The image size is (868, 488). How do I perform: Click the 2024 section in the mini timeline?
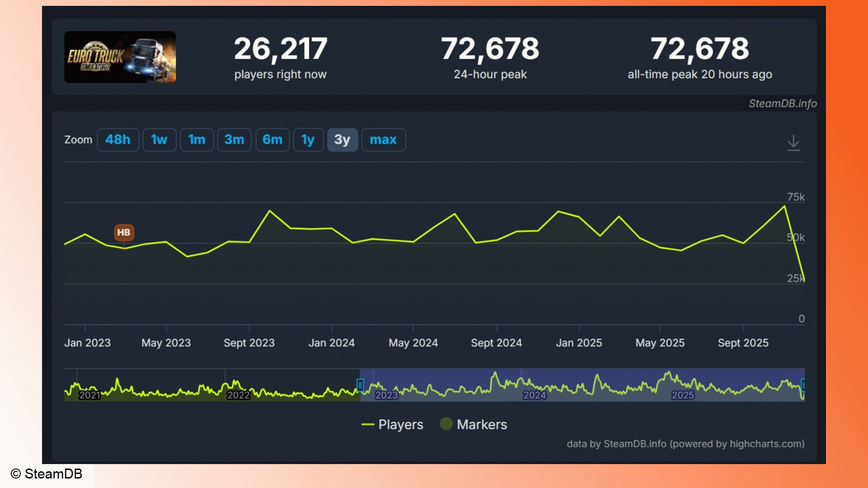pyautogui.click(x=535, y=395)
